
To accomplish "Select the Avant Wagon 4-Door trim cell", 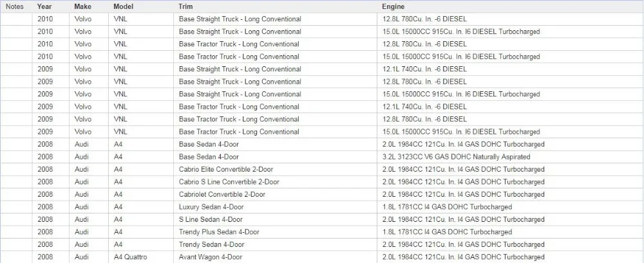I will (275, 257).
